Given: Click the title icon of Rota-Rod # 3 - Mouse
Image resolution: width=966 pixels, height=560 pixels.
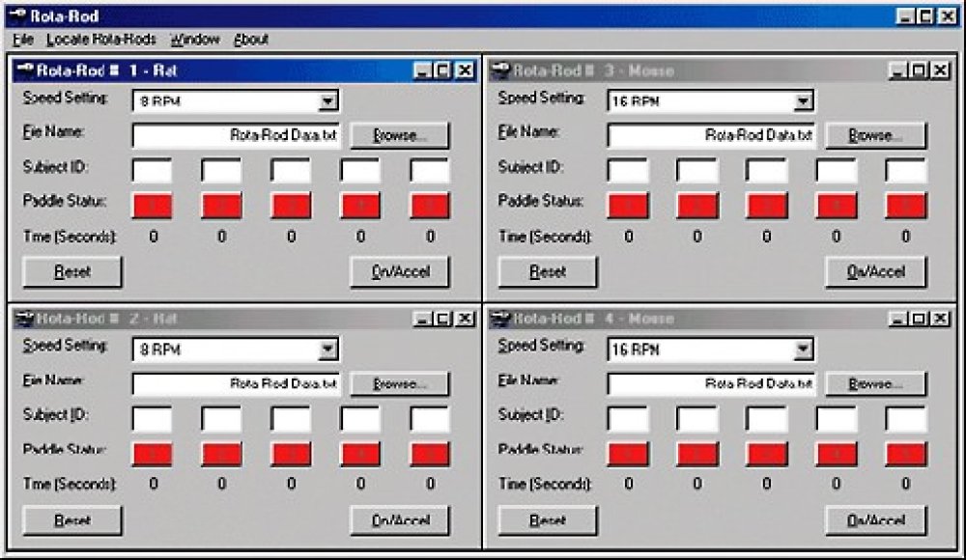Looking at the screenshot, I should (x=500, y=70).
